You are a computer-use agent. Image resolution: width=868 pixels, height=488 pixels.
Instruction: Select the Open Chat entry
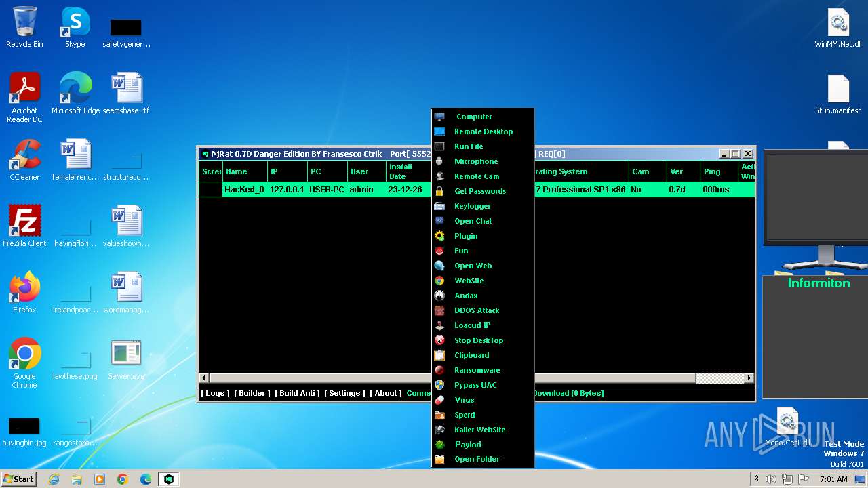point(483,221)
